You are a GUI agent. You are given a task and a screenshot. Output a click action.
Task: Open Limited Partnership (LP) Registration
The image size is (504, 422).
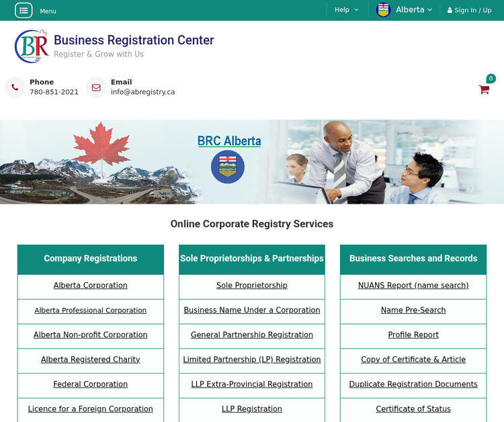point(252,360)
